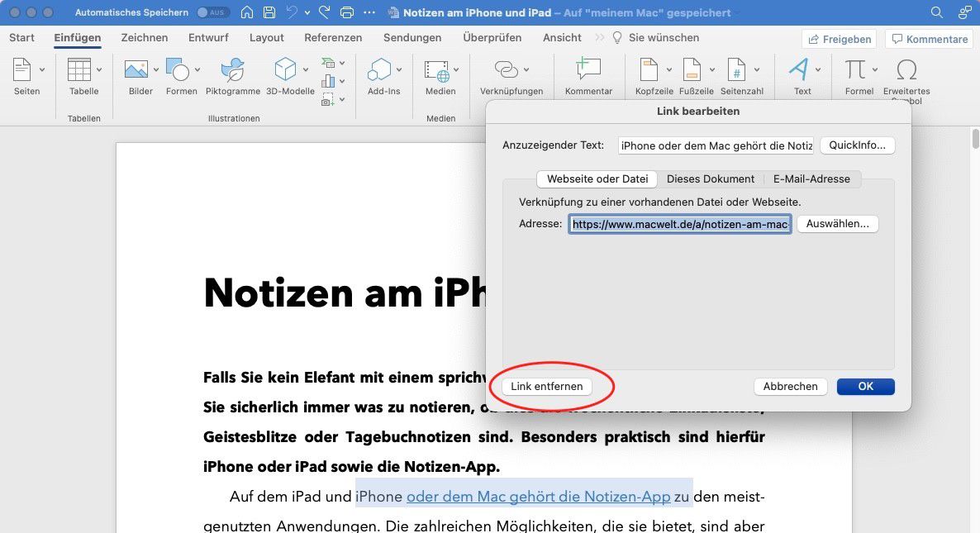
Task: Switch to the Start ribbon tab
Action: tap(21, 37)
